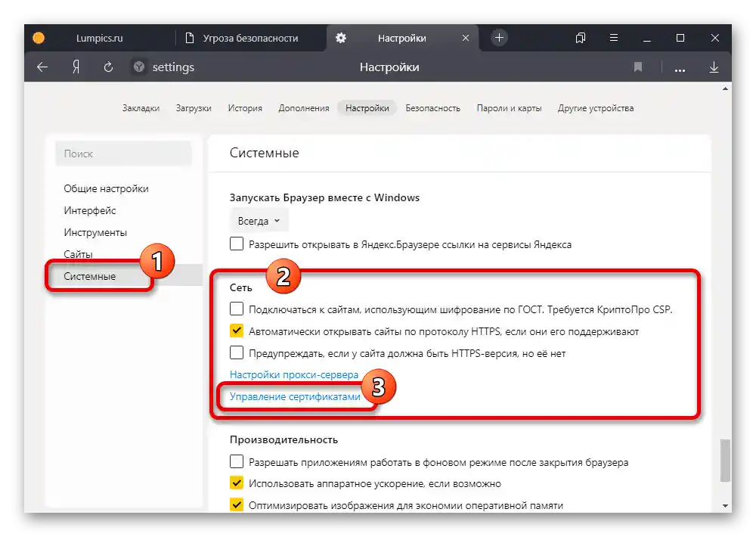Open the downloads arrow icon
The image size is (756, 537).
pos(714,67)
